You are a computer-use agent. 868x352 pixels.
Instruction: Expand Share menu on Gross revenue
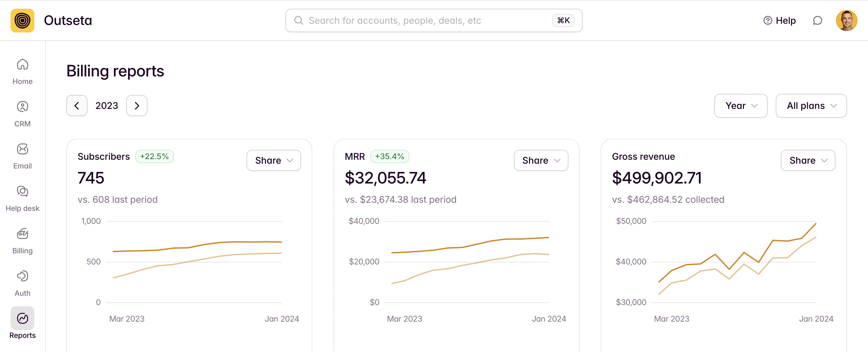(x=808, y=161)
